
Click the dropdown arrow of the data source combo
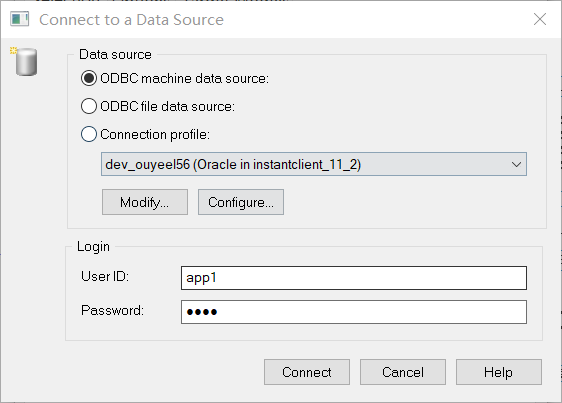pos(516,165)
